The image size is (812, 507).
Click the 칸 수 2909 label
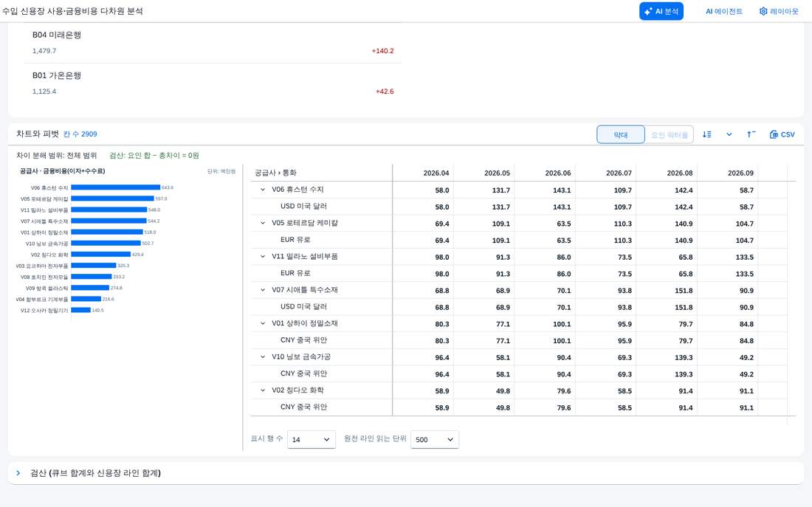coord(80,134)
